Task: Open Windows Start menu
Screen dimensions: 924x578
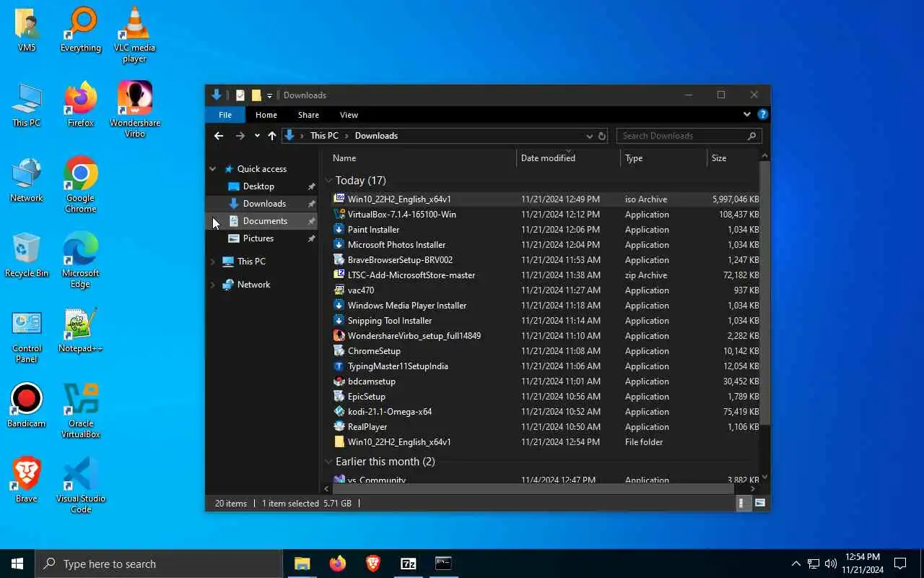Action: tap(17, 564)
